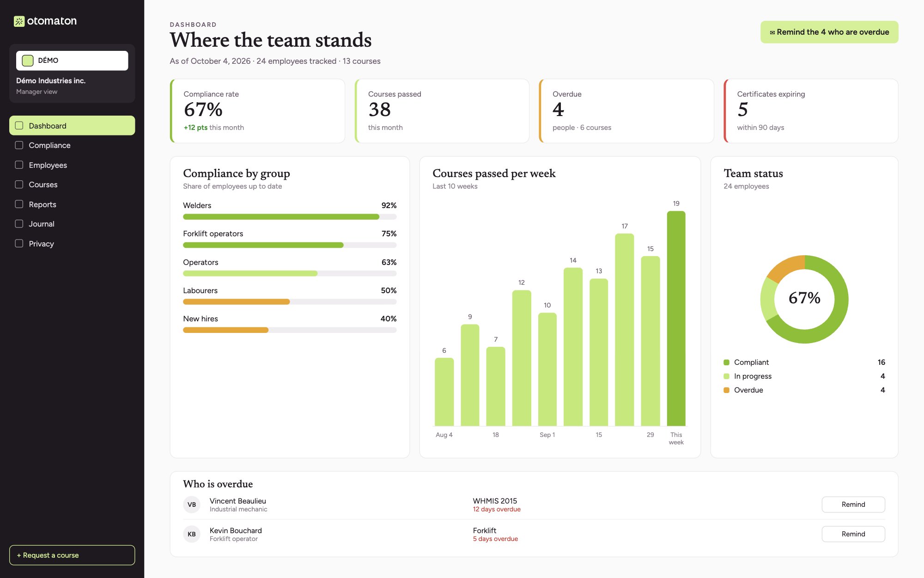Click the Aug 4 bar labeled 6
This screenshot has width=924, height=578.
coord(444,392)
